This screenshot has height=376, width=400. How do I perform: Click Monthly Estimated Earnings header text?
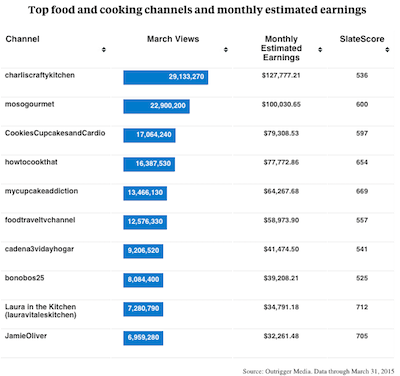tap(281, 48)
